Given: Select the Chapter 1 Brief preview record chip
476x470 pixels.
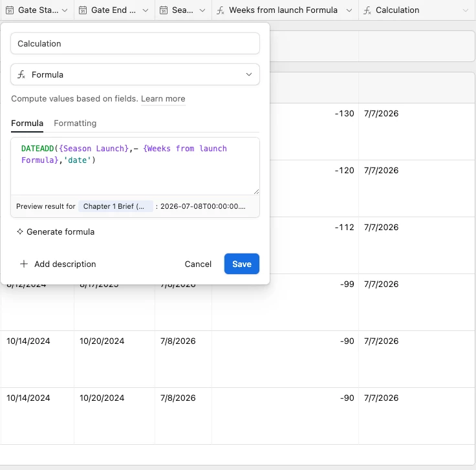Looking at the screenshot, I should coord(116,206).
